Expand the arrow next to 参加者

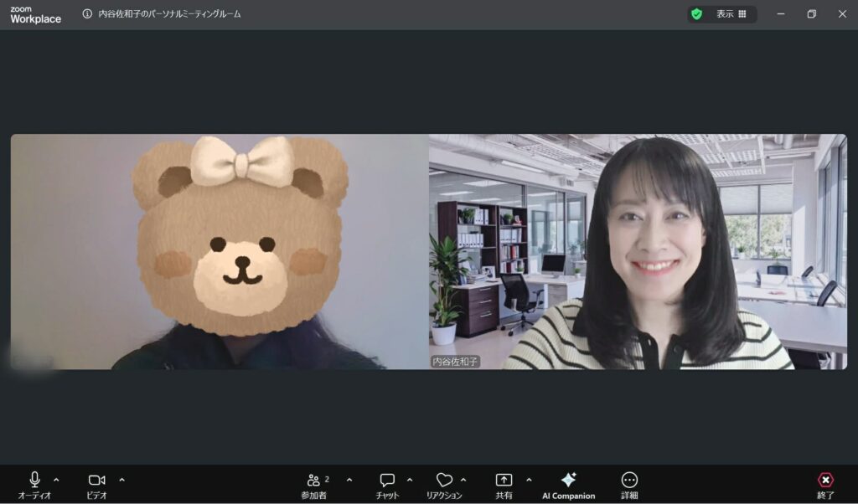[x=349, y=480]
